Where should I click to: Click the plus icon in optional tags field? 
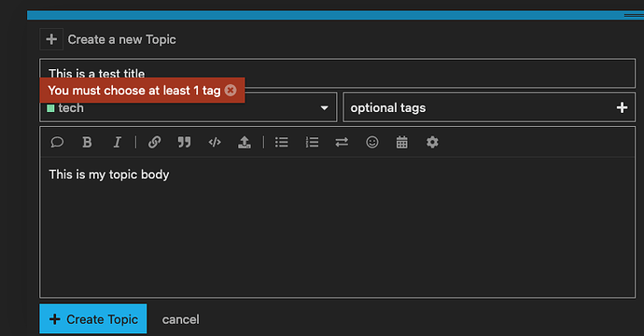[622, 107]
